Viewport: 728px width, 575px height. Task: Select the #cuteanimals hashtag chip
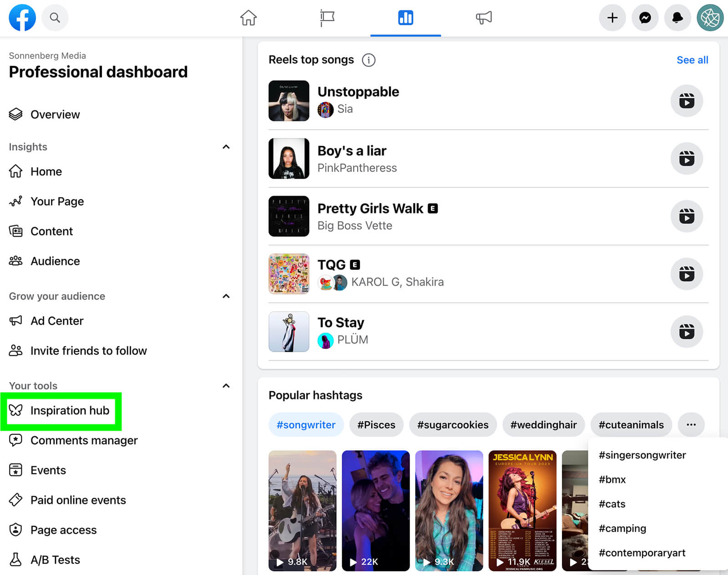(x=631, y=424)
